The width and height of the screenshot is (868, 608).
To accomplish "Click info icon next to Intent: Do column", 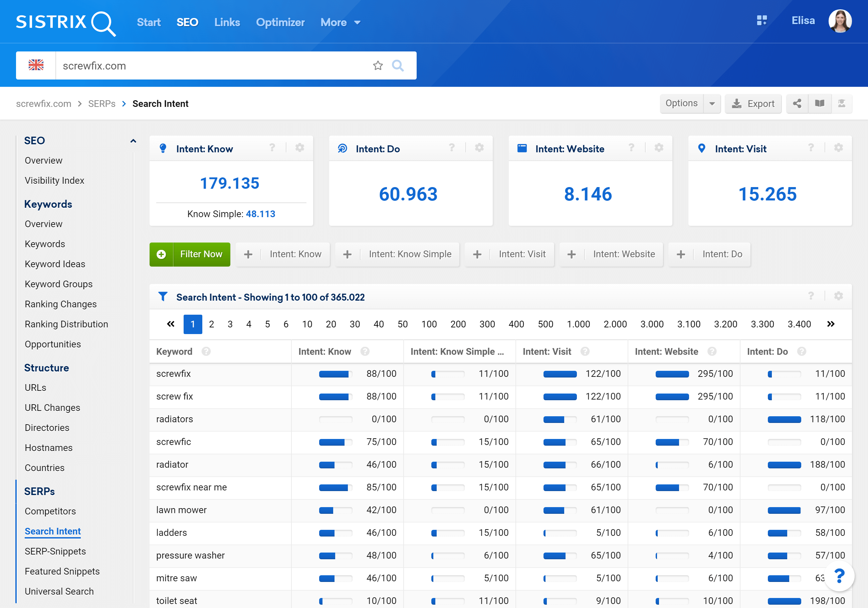I will click(x=802, y=351).
